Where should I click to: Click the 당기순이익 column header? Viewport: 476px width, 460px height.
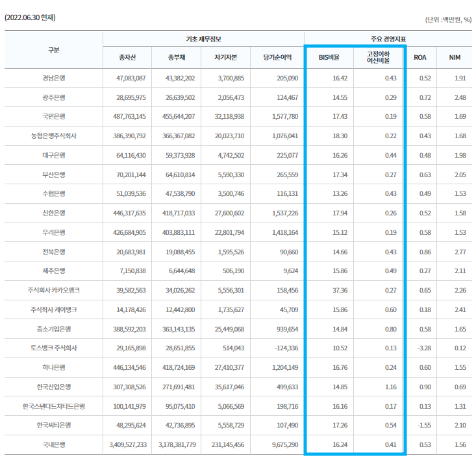point(277,57)
